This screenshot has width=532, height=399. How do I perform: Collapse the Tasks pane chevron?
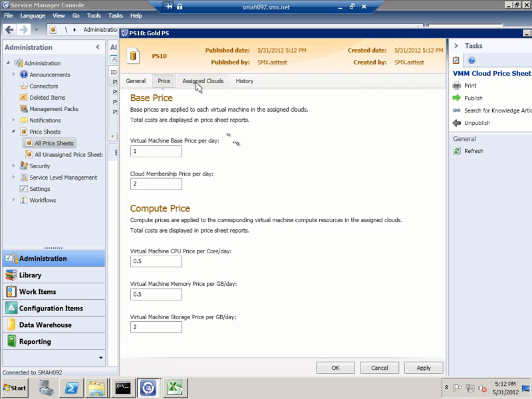point(456,46)
